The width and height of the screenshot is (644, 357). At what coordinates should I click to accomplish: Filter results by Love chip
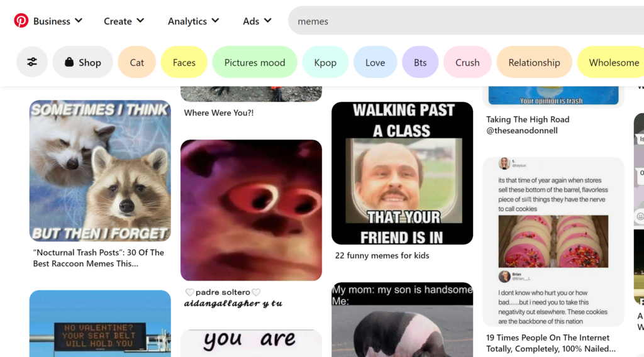375,62
